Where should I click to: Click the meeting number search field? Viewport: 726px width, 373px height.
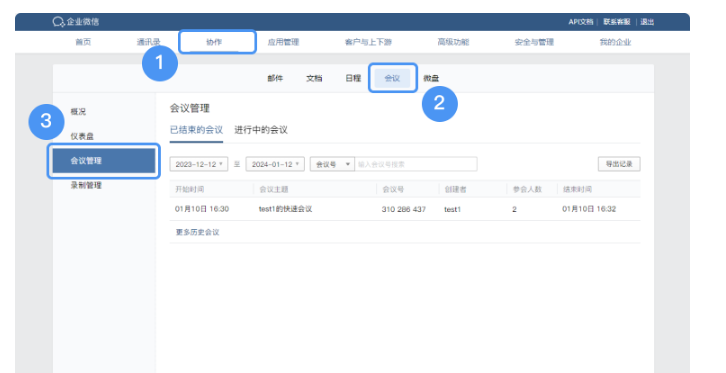[x=416, y=164]
